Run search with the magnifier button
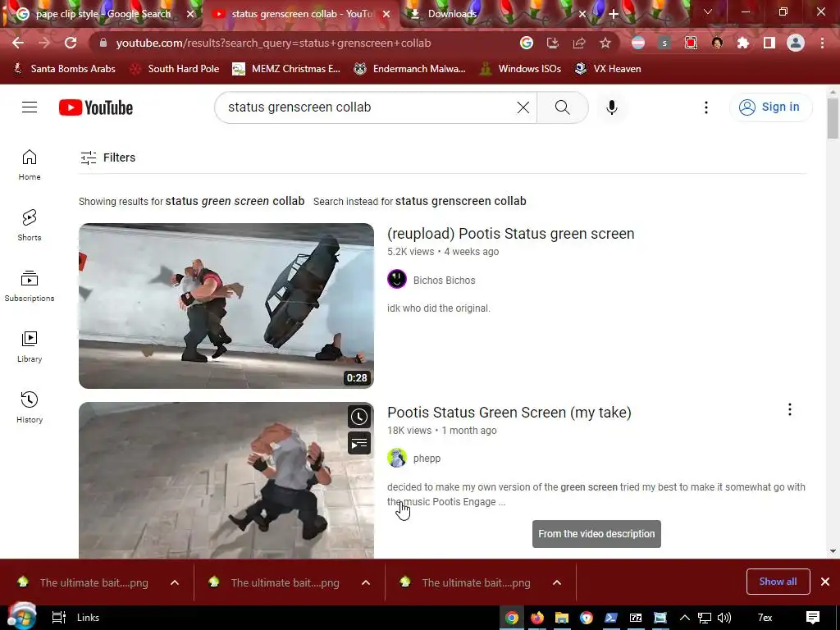This screenshot has height=630, width=840. (563, 107)
